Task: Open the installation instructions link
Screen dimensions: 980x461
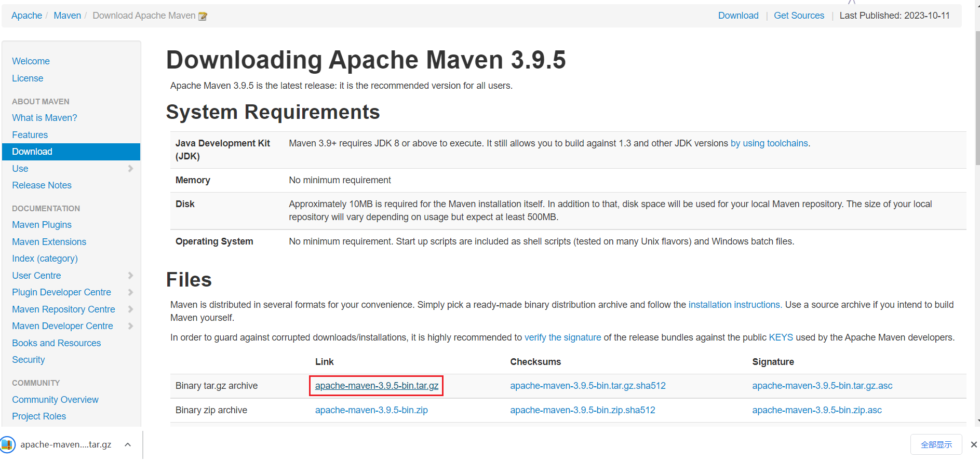Action: point(735,305)
